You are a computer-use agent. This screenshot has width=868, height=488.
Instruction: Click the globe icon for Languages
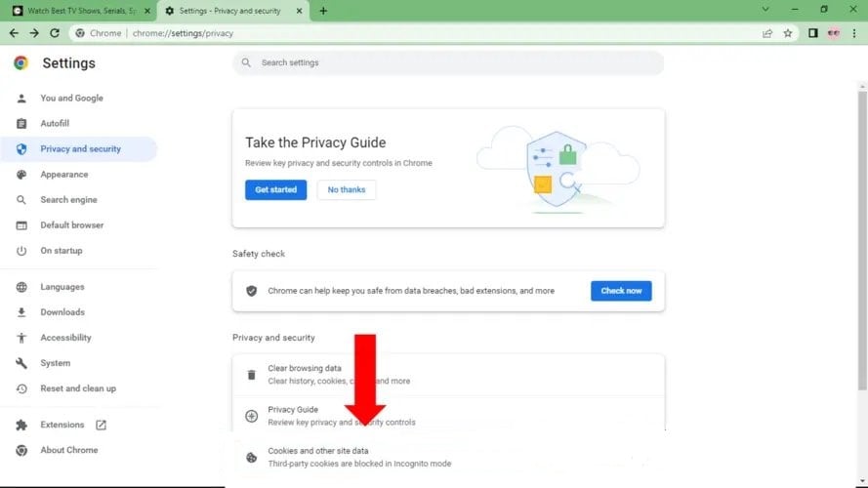(x=21, y=287)
